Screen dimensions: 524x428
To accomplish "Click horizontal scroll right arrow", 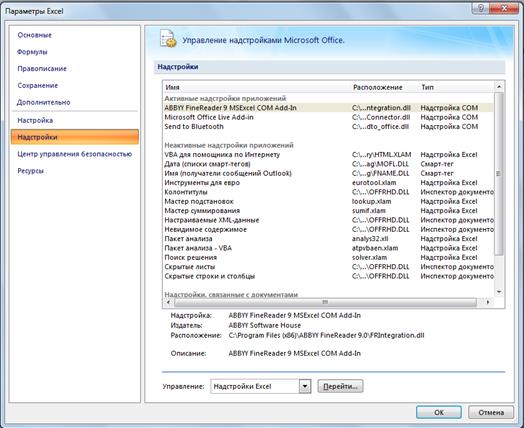I will (488, 302).
